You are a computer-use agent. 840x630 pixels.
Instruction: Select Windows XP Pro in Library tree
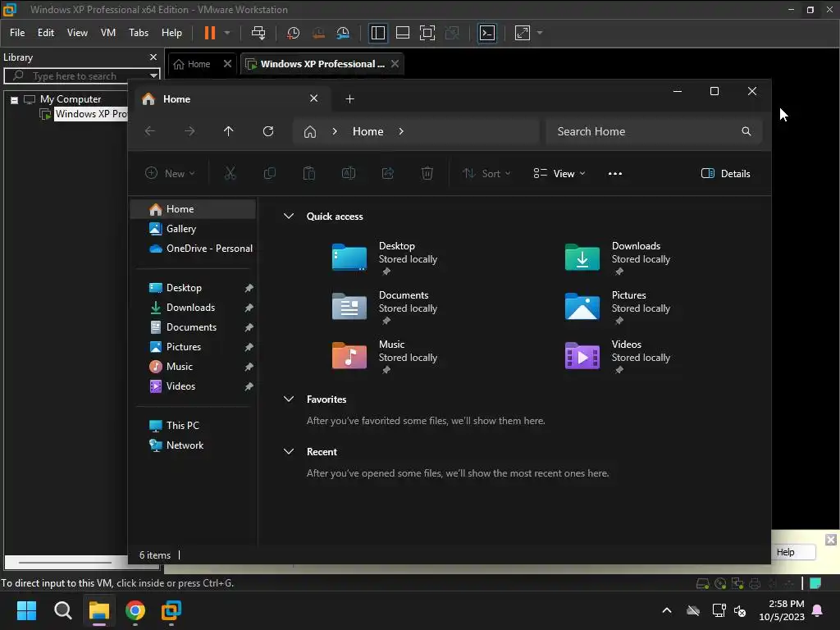[91, 114]
